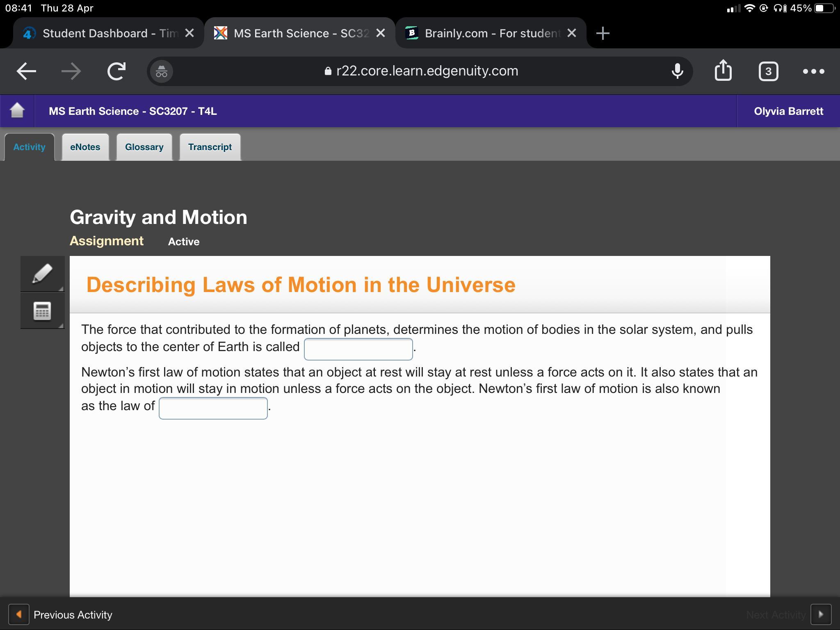Open the share sheet icon
Screen dimensions: 840x630
(x=723, y=71)
